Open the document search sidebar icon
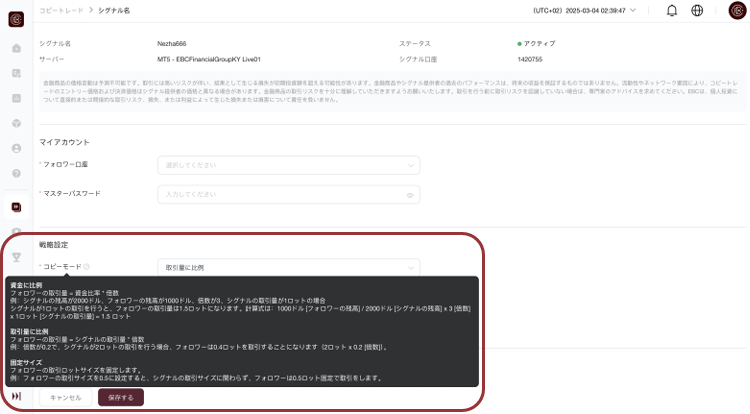750x414 pixels. (x=16, y=73)
